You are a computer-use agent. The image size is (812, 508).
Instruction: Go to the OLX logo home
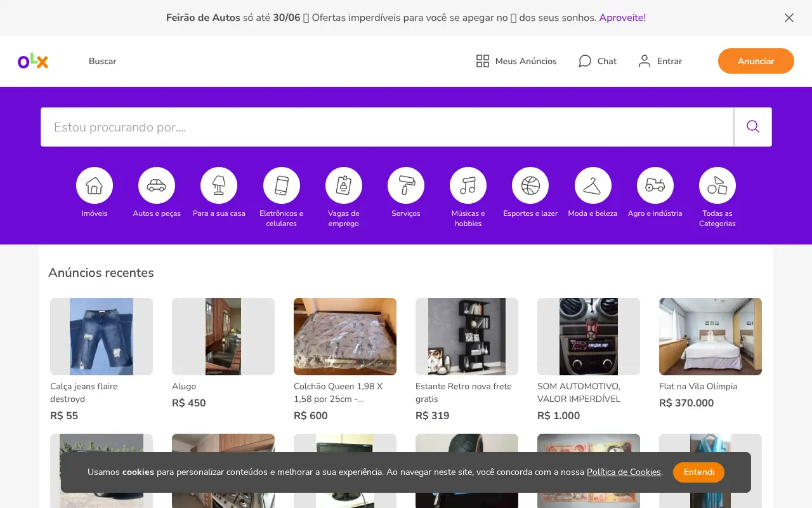tap(33, 61)
